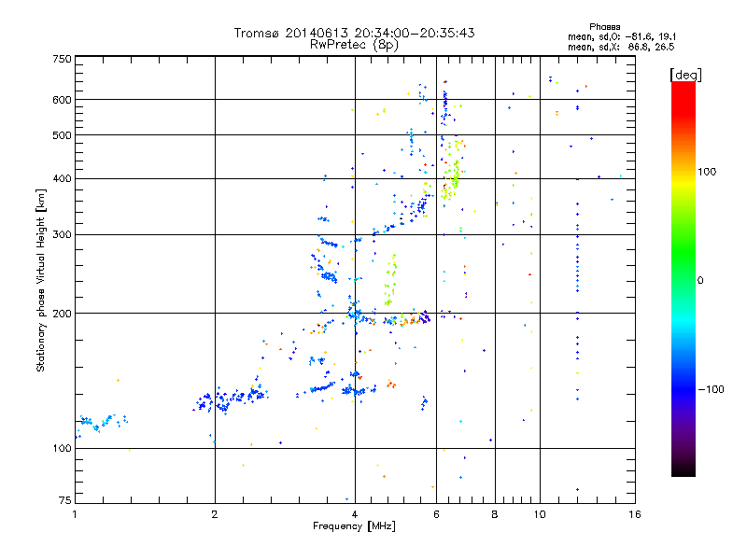Select the 'mean, sd,X: 86.8, 26.5' line
Image resolution: width=747 pixels, height=560 pixels.
click(621, 47)
